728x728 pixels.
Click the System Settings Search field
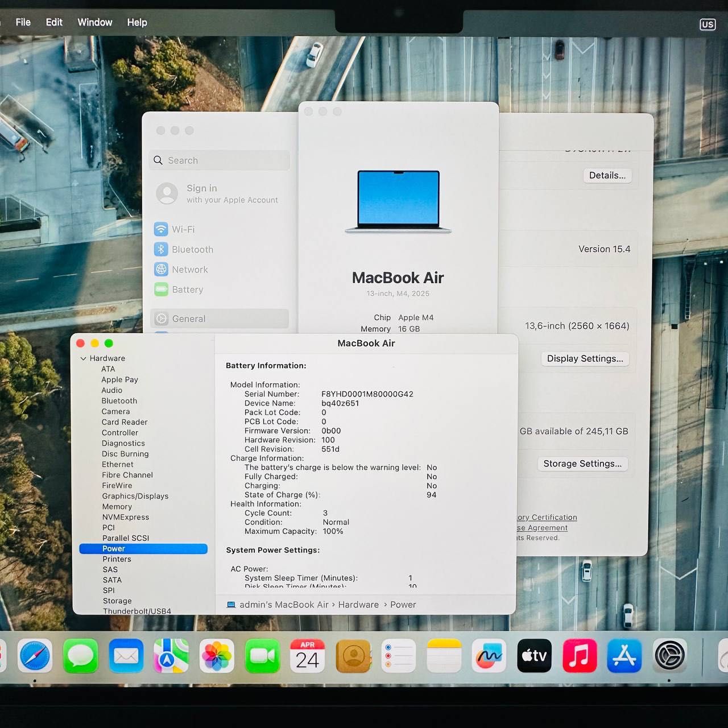(x=220, y=160)
